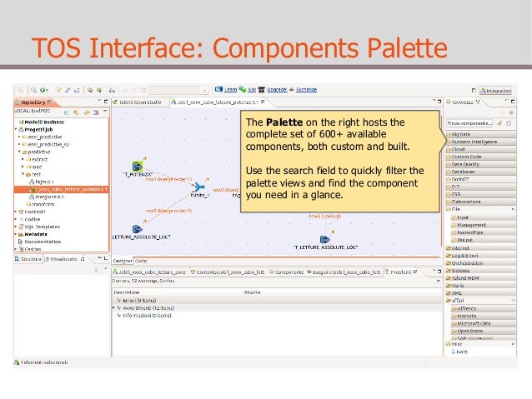Image resolution: width=532 pixels, height=399 pixels.
Task: Open the Repository view menu dropdown
Action: click(x=105, y=111)
